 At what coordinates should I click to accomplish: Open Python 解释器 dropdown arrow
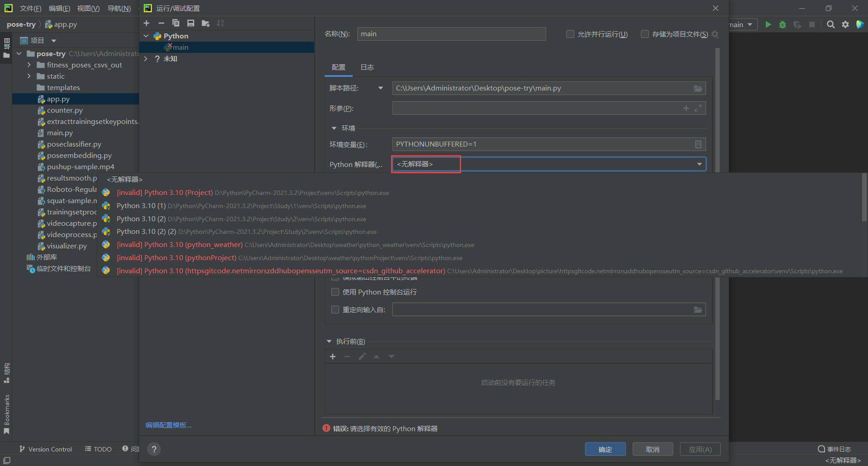[x=699, y=164]
